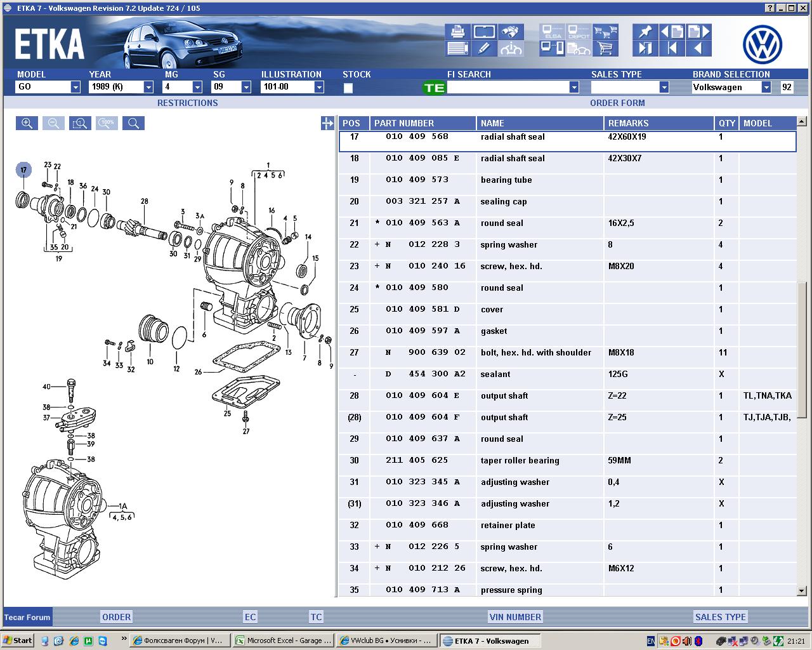Go to the next page with document-arrow icon
Viewport: 812px width, 650px height.
[698, 32]
